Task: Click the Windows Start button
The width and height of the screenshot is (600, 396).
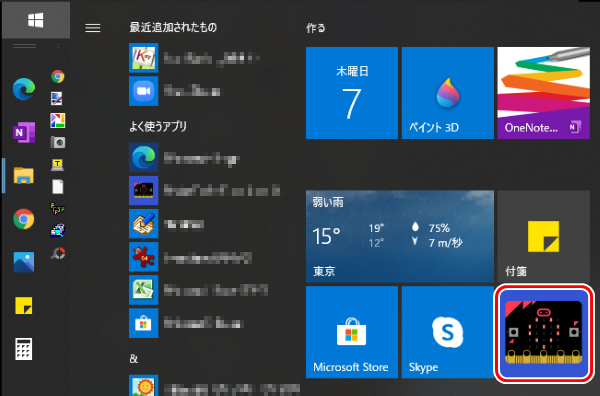Action: (36, 20)
